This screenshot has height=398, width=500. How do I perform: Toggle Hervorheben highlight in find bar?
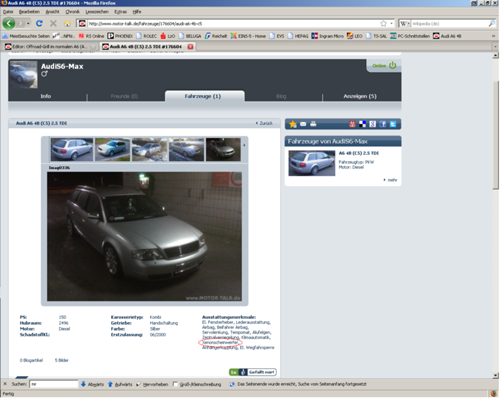coord(152,384)
